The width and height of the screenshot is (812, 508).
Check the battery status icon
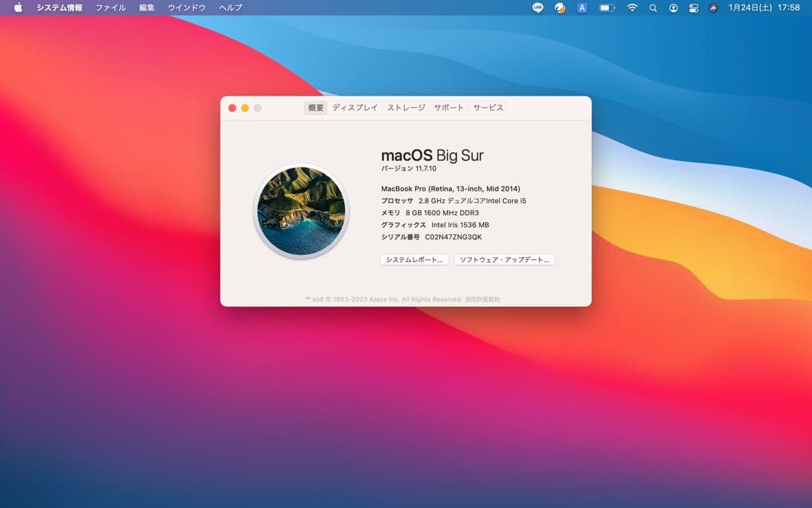click(x=606, y=8)
